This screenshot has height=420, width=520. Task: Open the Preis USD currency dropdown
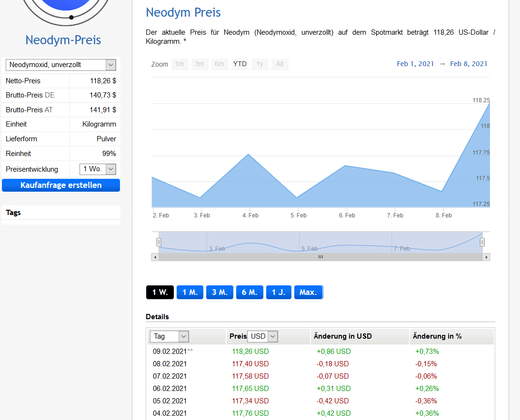pos(262,337)
